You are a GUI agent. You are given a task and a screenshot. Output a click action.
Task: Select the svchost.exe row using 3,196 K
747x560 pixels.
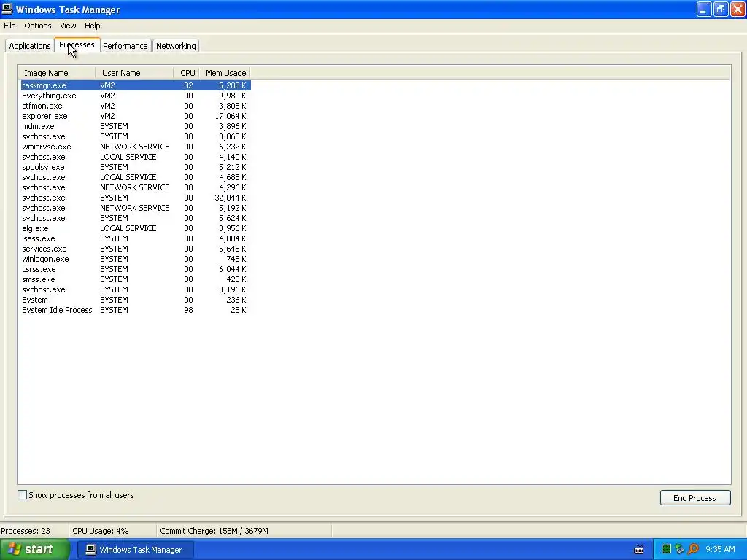pos(136,289)
